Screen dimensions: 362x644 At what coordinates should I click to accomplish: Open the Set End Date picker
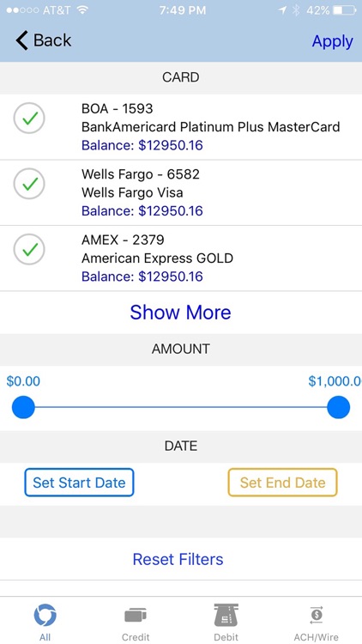coord(283,483)
